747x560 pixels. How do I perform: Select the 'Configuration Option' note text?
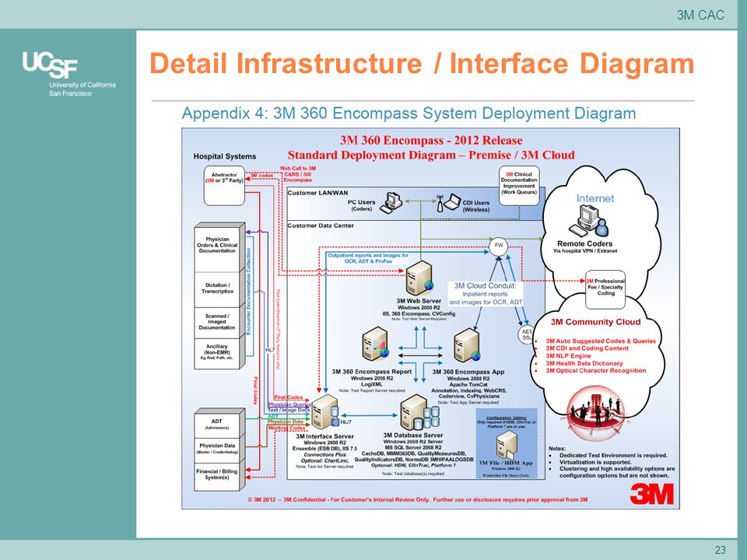507,422
